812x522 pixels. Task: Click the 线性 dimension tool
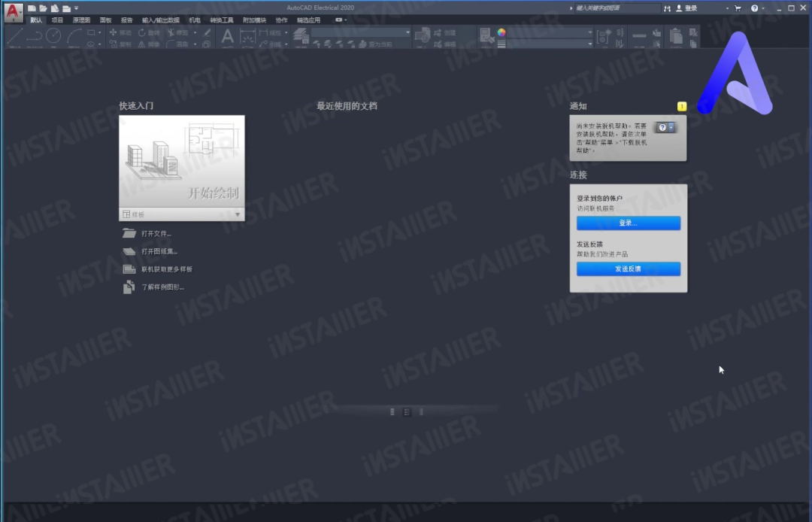click(x=271, y=32)
